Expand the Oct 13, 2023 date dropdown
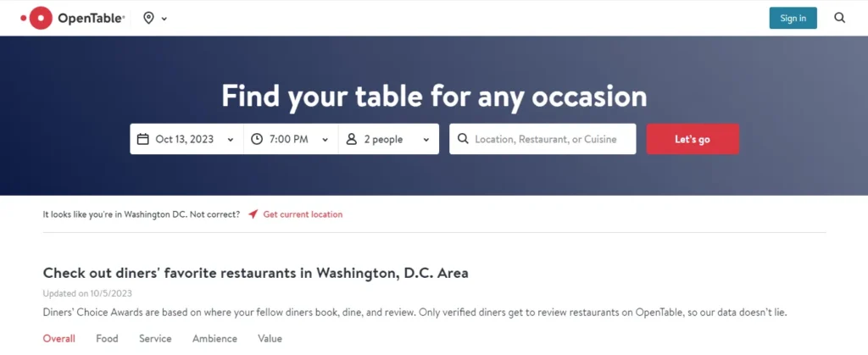Image resolution: width=868 pixels, height=355 pixels. [186, 139]
